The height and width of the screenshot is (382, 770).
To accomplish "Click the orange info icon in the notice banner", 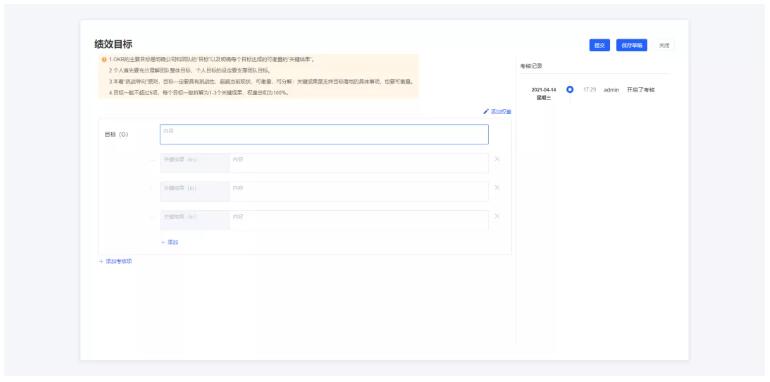I will [x=104, y=59].
